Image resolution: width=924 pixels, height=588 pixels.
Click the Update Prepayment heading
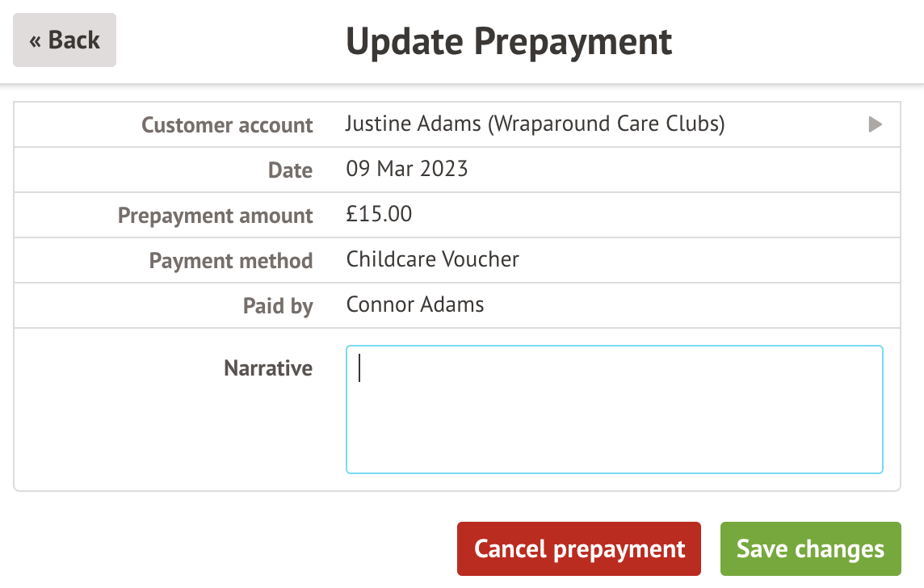coord(509,41)
